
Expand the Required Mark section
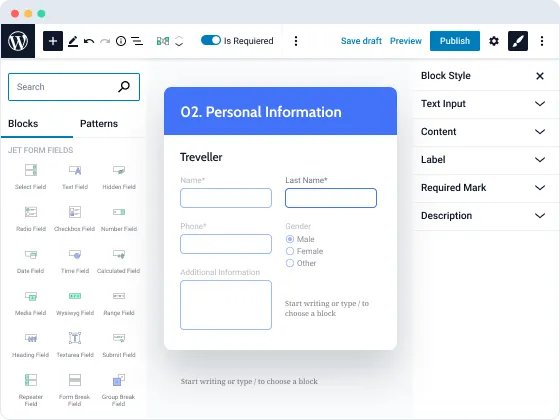(483, 188)
